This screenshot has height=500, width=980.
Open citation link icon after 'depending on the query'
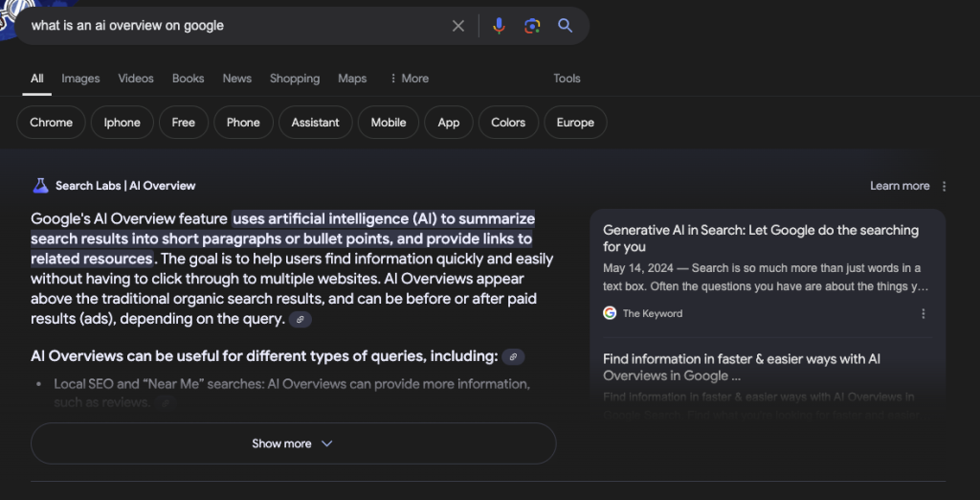(x=300, y=319)
